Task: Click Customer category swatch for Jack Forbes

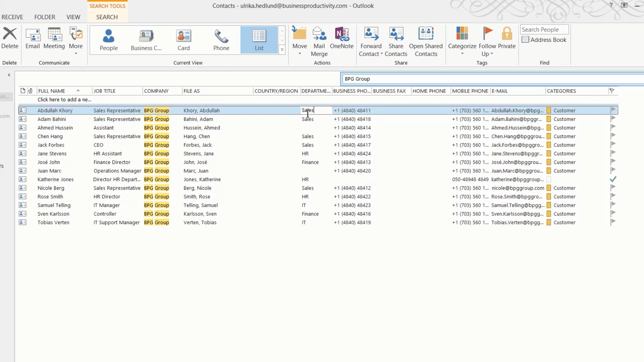Action: click(x=549, y=145)
